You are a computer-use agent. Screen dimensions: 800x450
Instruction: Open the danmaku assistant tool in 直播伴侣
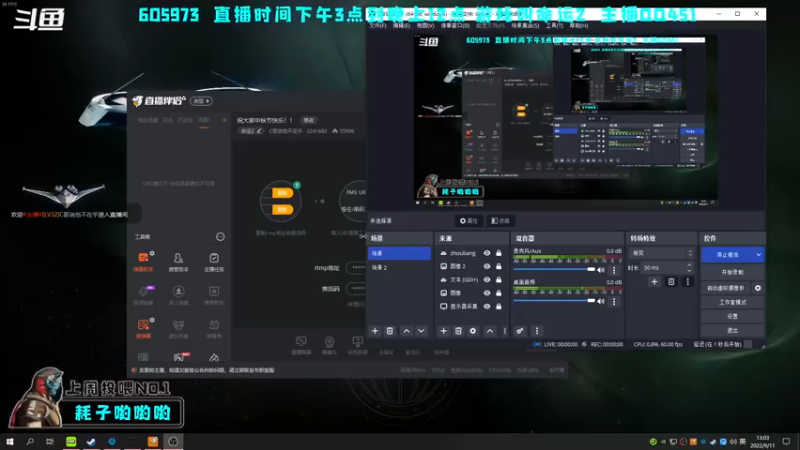point(143,261)
